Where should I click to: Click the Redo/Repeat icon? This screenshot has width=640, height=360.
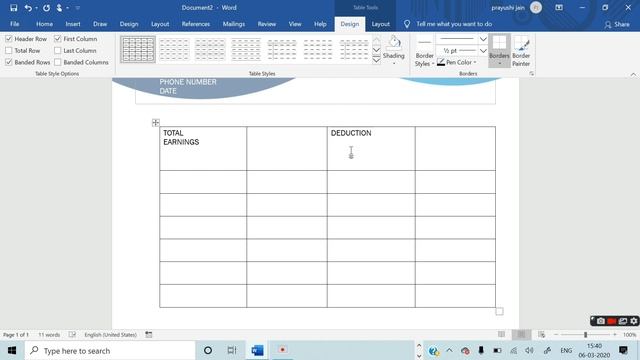tap(46, 8)
